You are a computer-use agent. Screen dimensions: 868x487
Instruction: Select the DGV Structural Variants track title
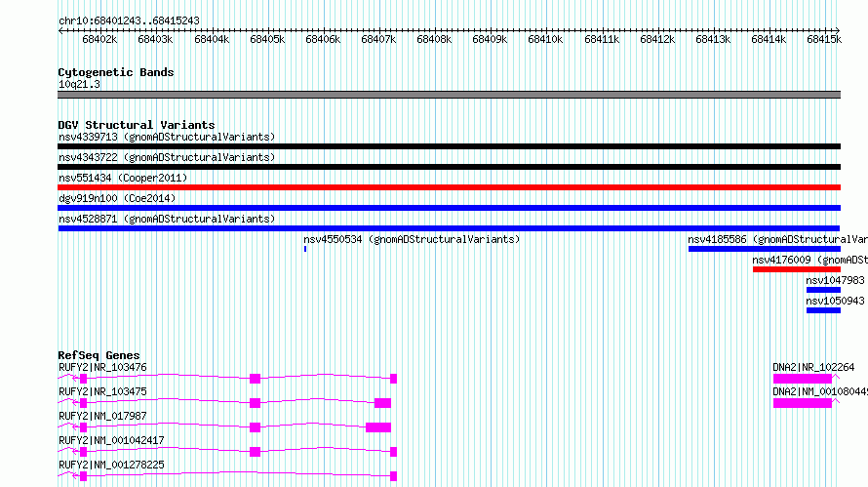tap(137, 125)
